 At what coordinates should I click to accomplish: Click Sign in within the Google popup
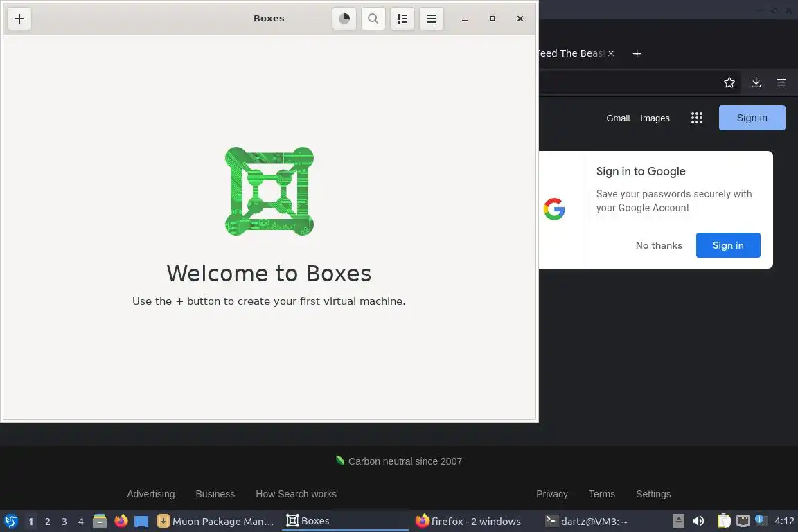coord(728,245)
